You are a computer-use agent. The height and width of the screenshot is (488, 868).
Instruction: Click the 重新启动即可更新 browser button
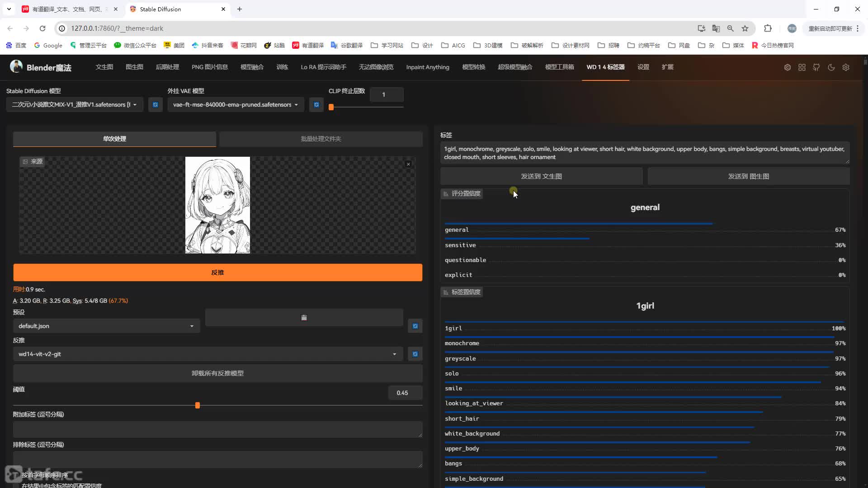click(830, 28)
